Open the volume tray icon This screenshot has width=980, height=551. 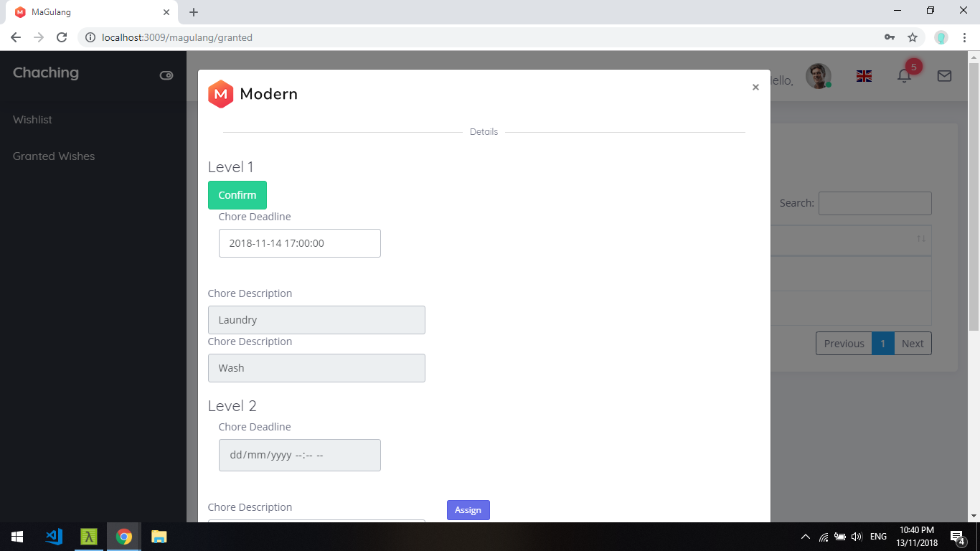[857, 537]
